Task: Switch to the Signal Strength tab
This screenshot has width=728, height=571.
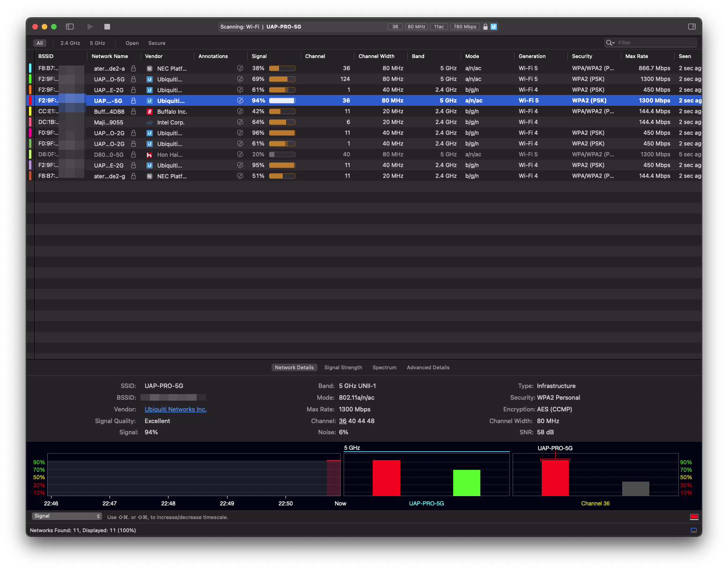Action: click(x=343, y=367)
